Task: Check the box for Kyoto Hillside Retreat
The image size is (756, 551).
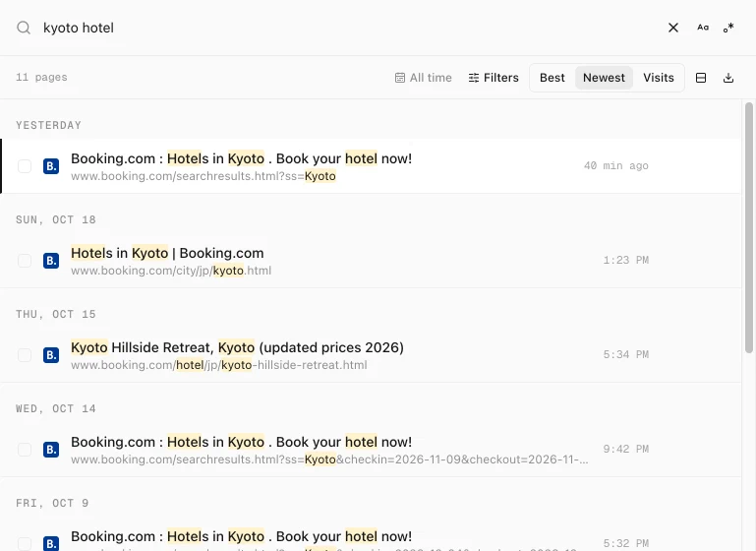Action: (25, 355)
